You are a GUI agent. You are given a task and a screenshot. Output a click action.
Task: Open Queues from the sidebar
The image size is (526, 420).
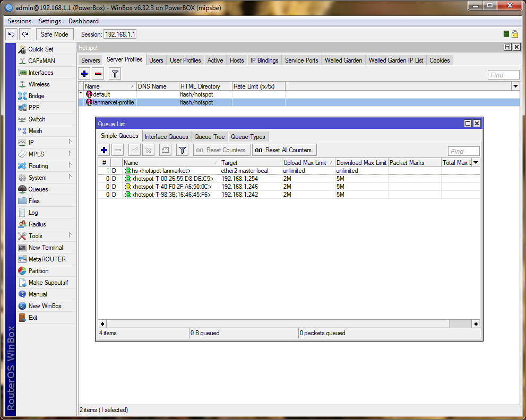pyautogui.click(x=38, y=189)
